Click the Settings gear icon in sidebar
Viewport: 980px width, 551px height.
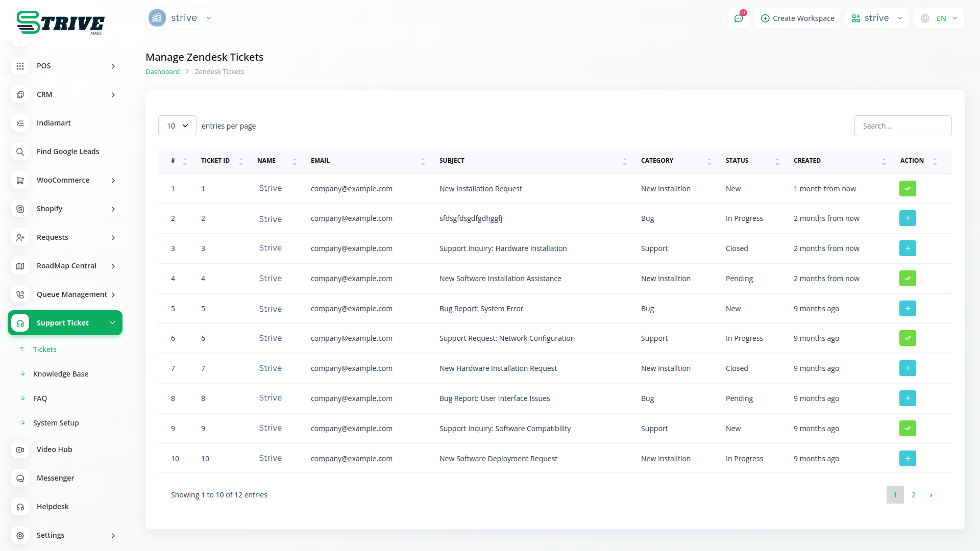coord(20,535)
